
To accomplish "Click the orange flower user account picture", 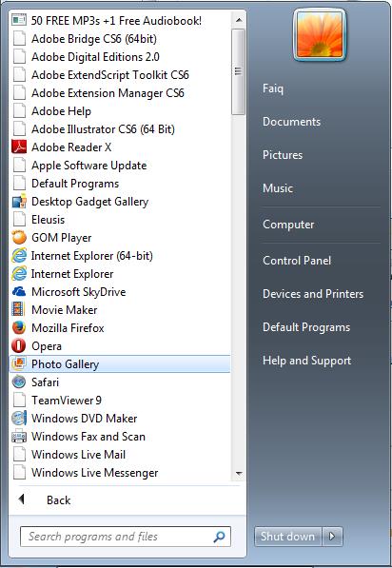I will pos(320,34).
